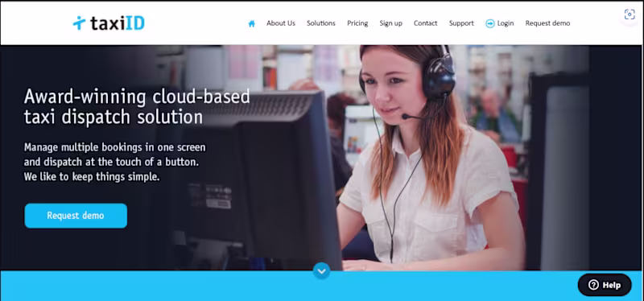This screenshot has height=301, width=644.
Task: Click the 'taxi dispatch solution' headline line
Action: [x=114, y=117]
